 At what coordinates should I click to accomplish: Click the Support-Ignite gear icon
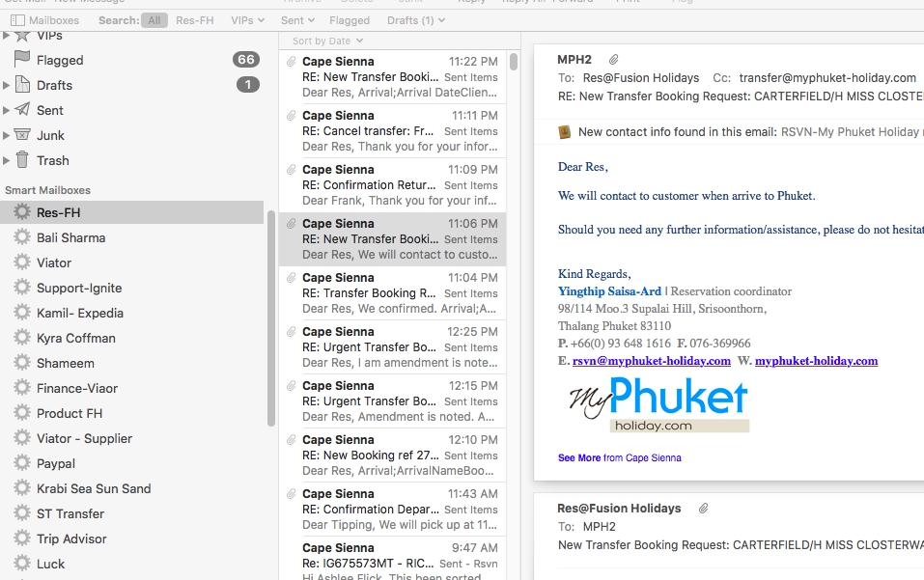(22, 288)
